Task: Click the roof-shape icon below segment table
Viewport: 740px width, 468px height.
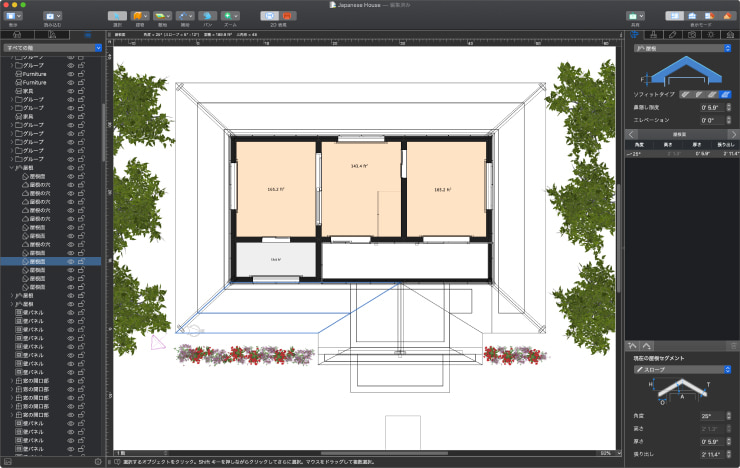Action: [x=647, y=346]
